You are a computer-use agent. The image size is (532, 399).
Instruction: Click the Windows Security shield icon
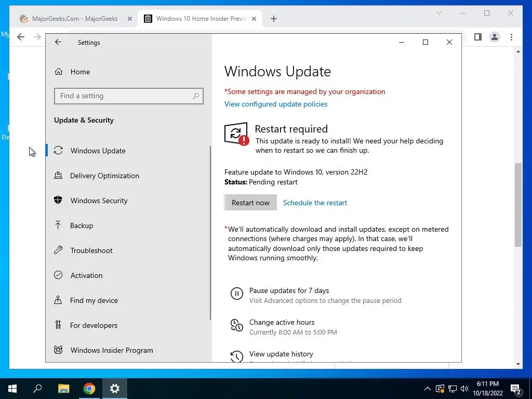coord(58,200)
